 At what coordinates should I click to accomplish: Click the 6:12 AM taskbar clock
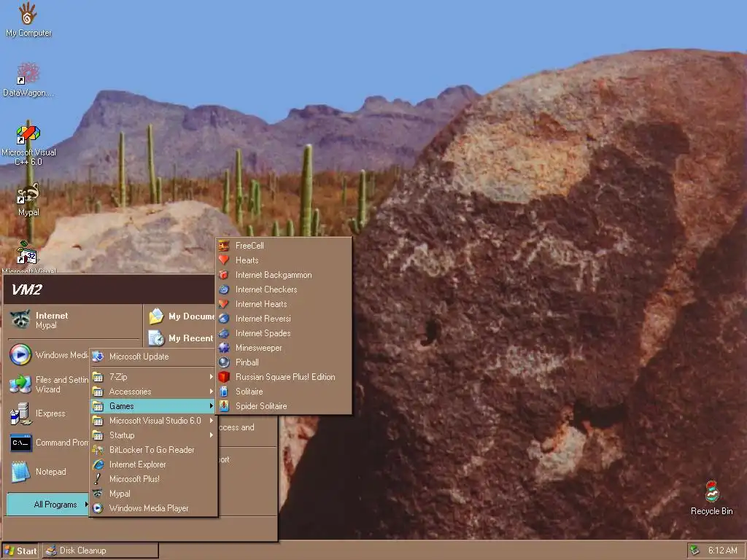[722, 551]
